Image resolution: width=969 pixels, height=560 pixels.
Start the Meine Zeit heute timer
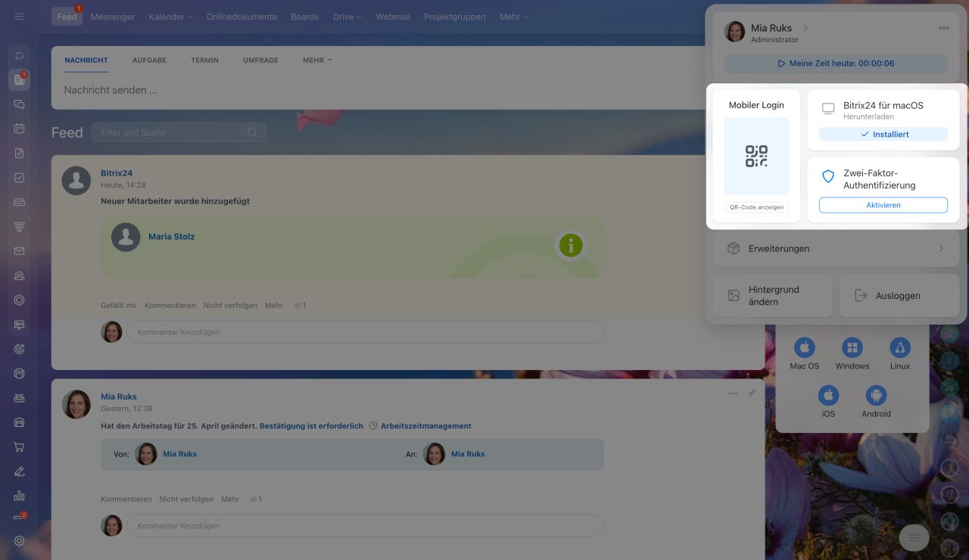click(x=836, y=64)
